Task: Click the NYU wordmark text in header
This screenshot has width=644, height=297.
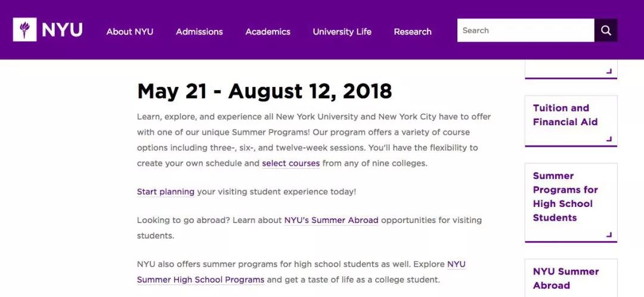Action: pos(62,30)
